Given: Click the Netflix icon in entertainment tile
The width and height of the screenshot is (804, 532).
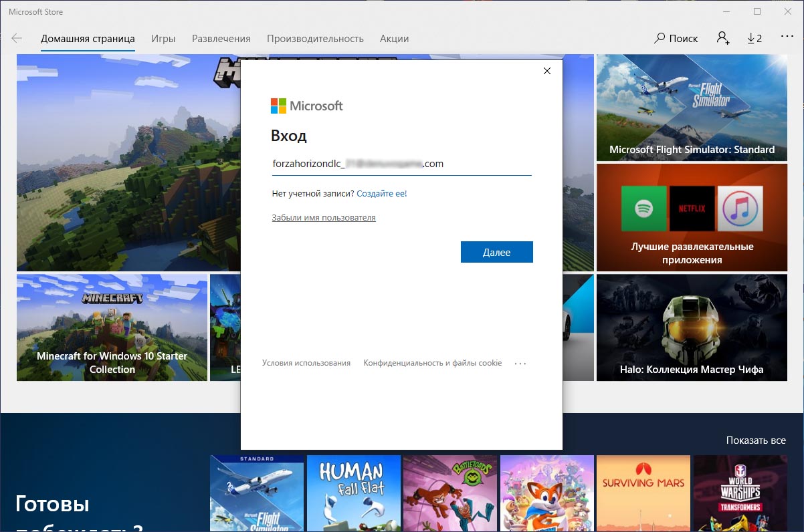Looking at the screenshot, I should point(692,209).
